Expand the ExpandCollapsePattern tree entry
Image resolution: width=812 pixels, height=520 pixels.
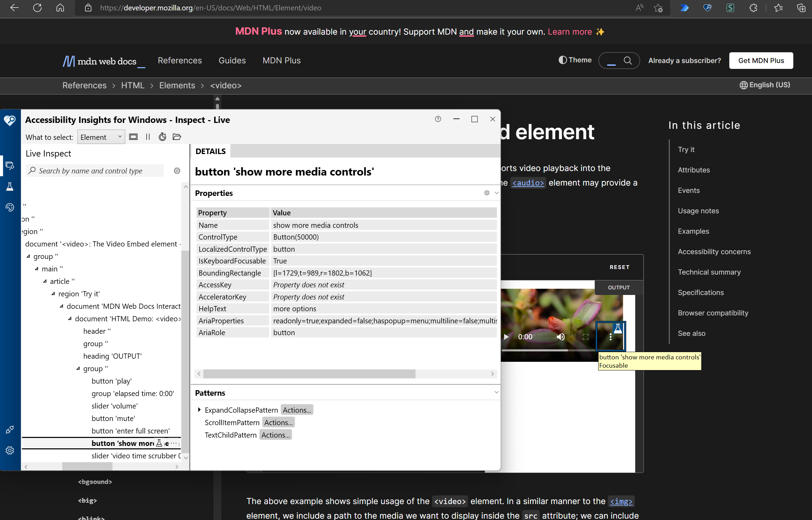(x=200, y=410)
